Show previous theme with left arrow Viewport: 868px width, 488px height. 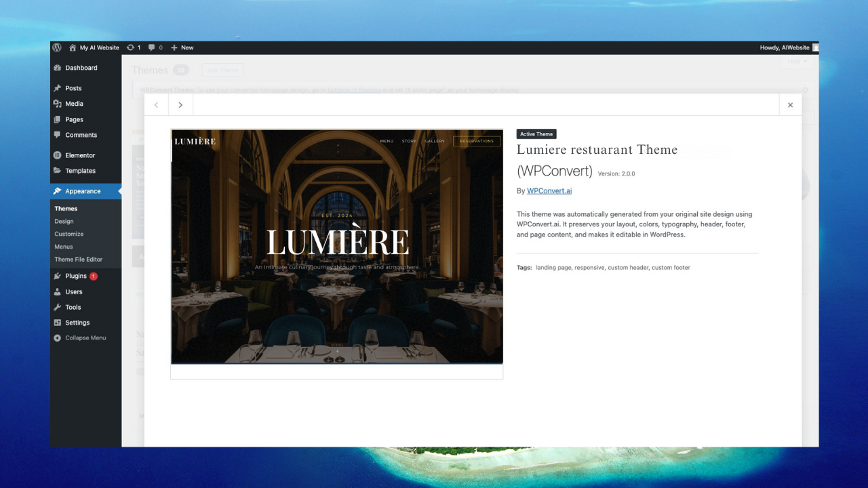[x=157, y=105]
